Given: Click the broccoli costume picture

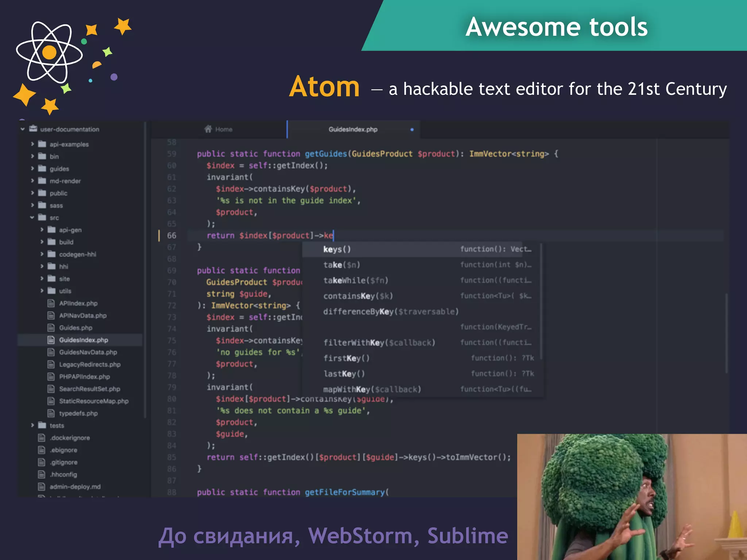Looking at the screenshot, I should point(632,497).
